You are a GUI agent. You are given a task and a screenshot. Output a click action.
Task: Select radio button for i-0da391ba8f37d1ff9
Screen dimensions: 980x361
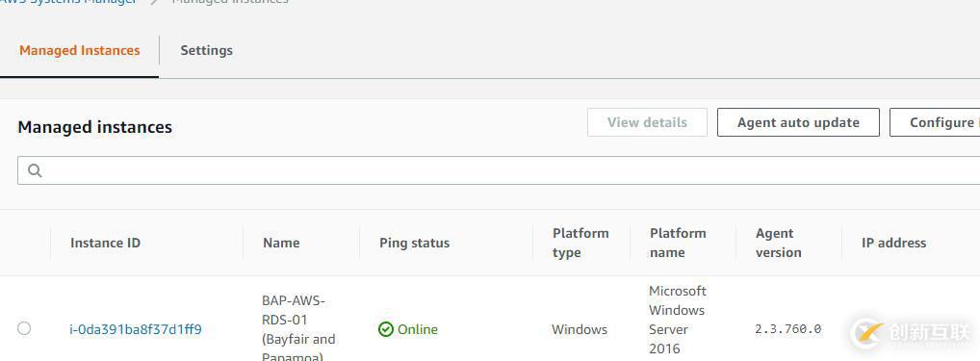[x=24, y=328]
